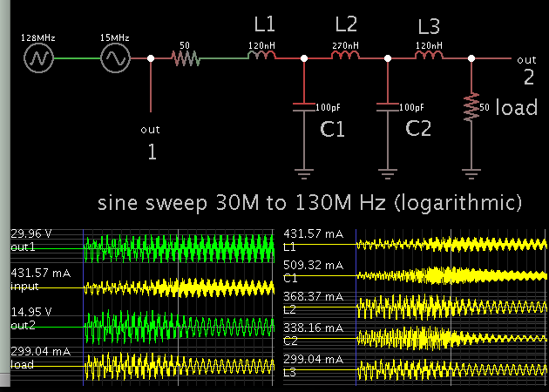
Task: Click the 'out 2' output label
Action: point(527,71)
